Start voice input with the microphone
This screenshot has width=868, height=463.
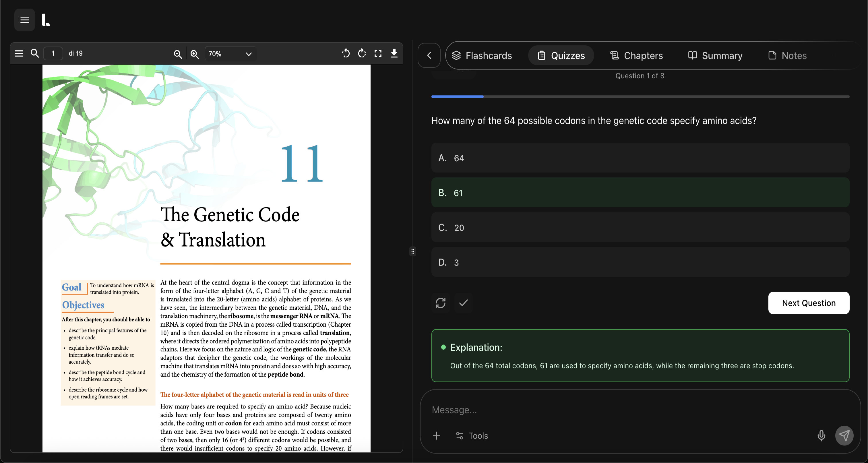pos(821,435)
